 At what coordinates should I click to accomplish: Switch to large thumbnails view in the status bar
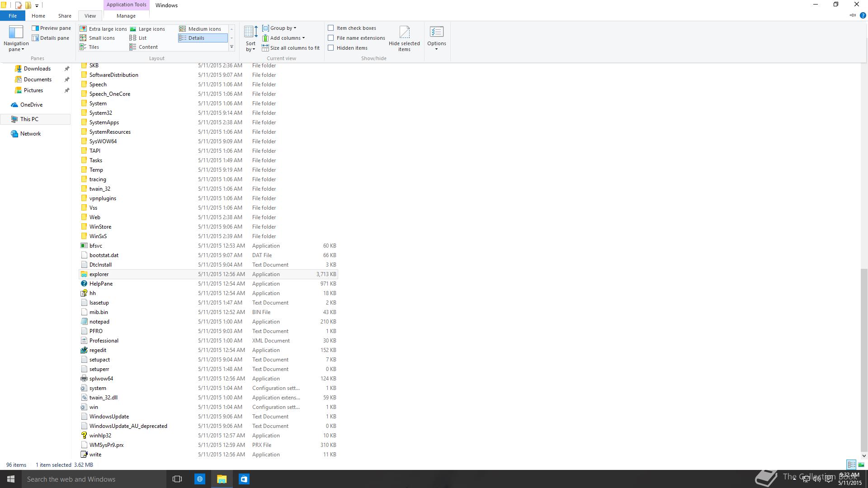[861, 465]
